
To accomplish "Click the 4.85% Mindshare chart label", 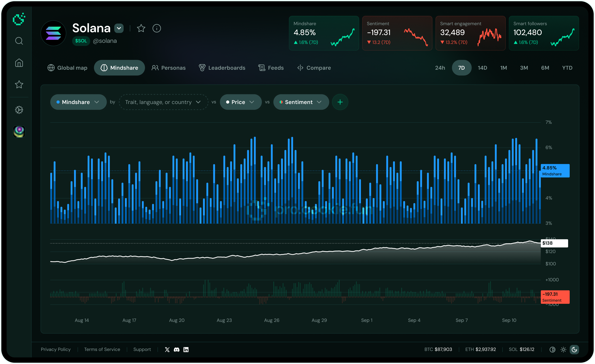I will [x=555, y=171].
